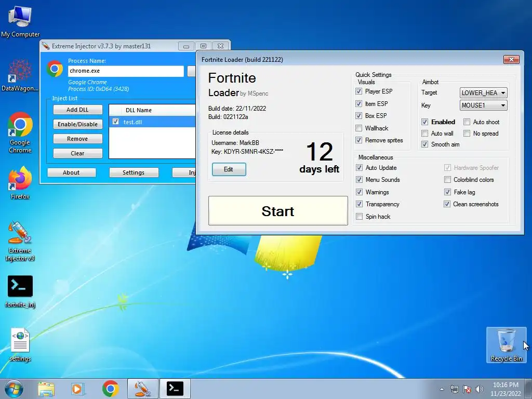The image size is (532, 399).
Task: Enable the Colorblind colors checkbox
Action: click(447, 179)
